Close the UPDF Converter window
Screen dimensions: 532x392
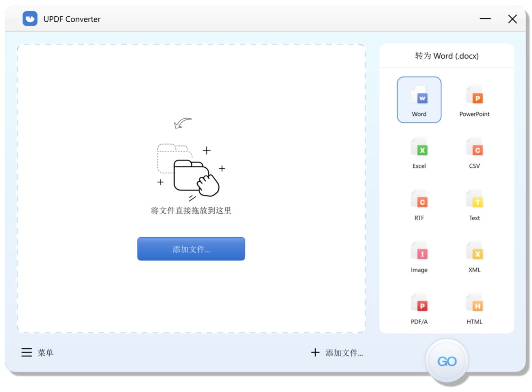click(512, 19)
